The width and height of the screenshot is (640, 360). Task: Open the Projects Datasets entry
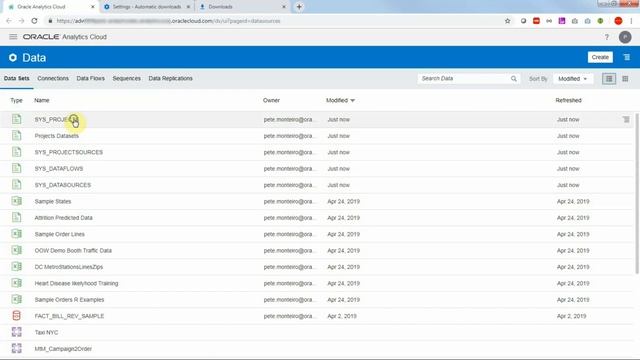(56, 136)
